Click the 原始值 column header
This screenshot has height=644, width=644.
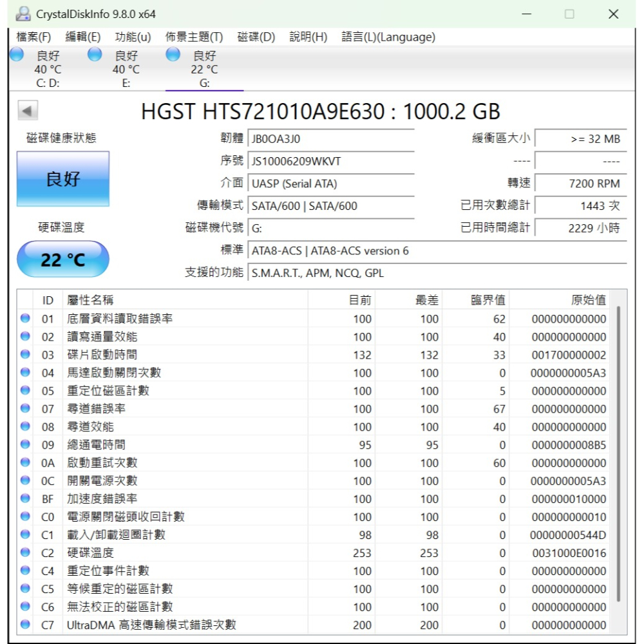point(559,300)
